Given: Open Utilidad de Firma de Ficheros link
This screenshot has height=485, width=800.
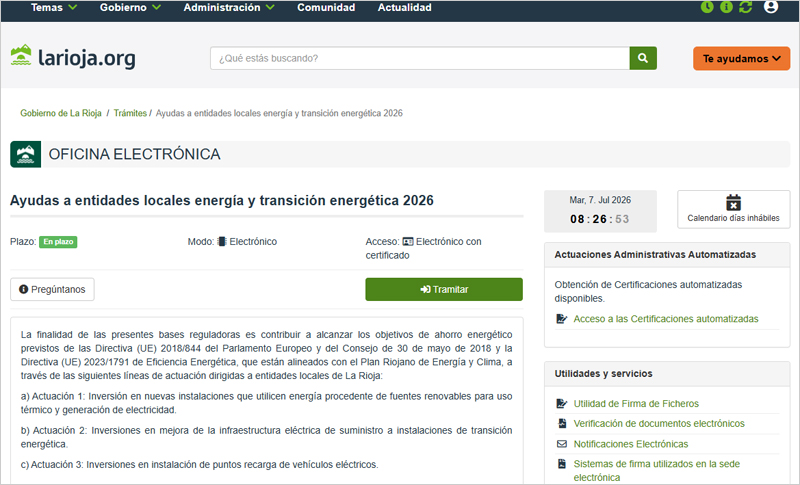Looking at the screenshot, I should coord(636,403).
